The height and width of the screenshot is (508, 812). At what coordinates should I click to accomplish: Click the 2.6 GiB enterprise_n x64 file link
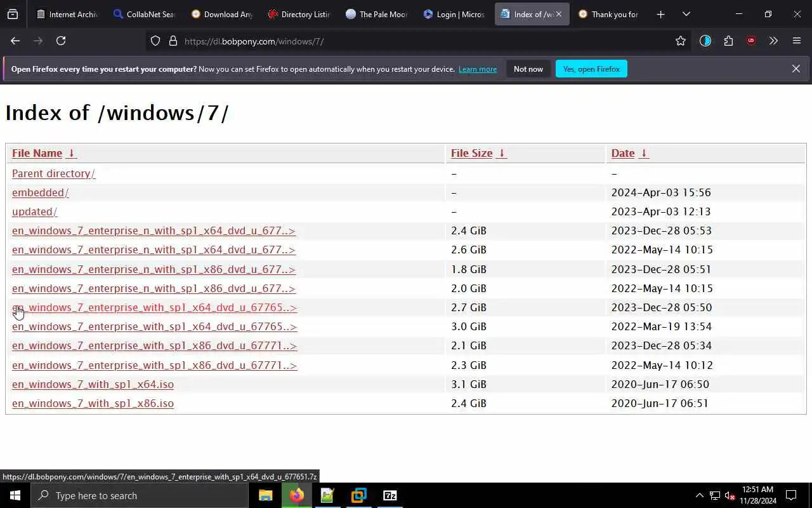(x=154, y=250)
